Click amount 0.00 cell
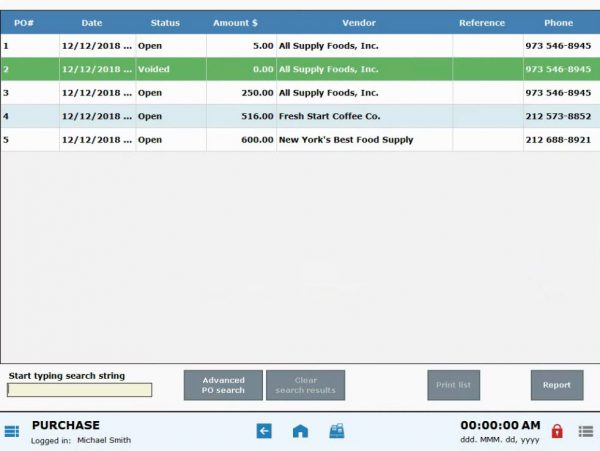The width and height of the screenshot is (600, 451). coord(241,69)
